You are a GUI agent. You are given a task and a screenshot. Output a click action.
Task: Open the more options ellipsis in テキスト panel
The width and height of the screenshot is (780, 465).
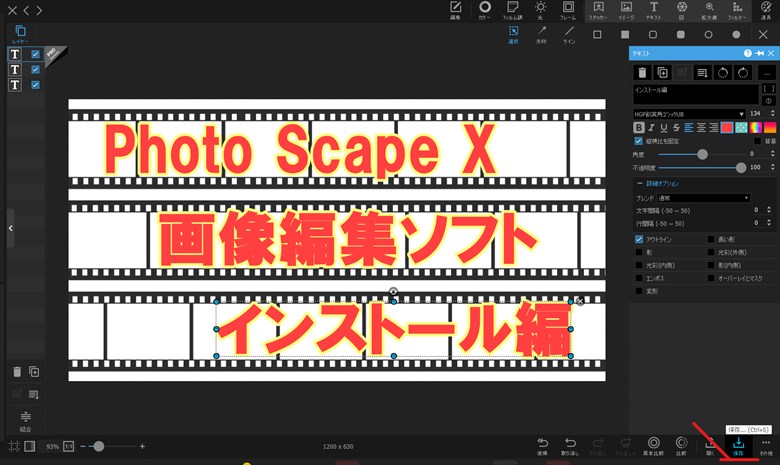tap(767, 73)
